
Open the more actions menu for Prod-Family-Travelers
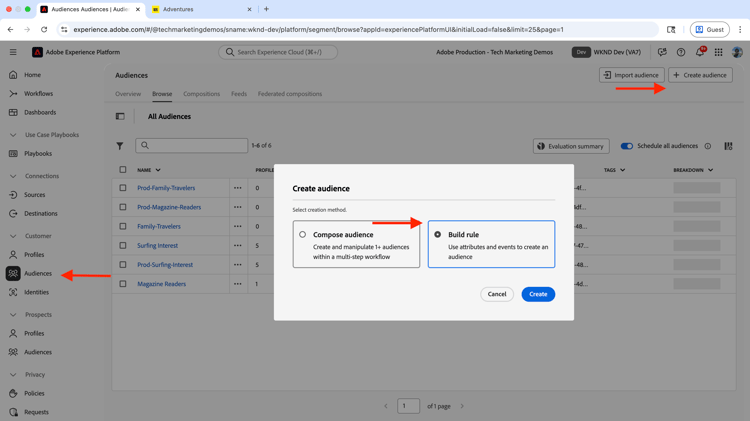coord(238,188)
